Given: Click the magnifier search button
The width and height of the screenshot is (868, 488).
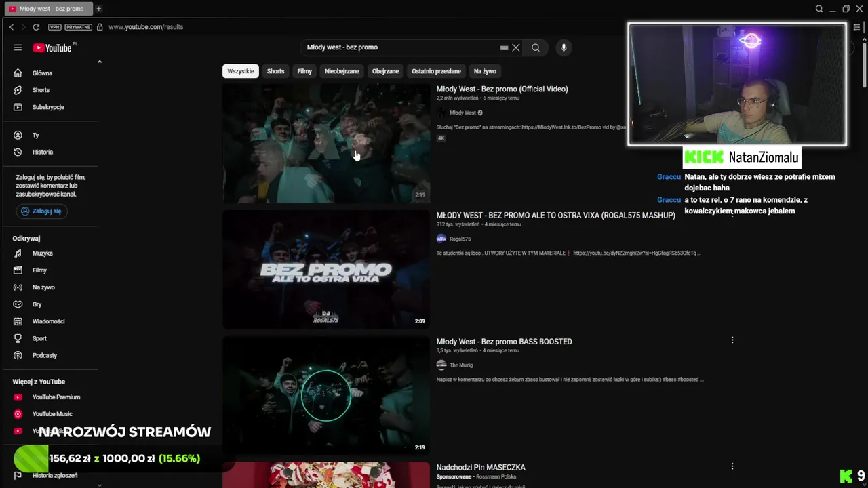Looking at the screenshot, I should (x=536, y=47).
